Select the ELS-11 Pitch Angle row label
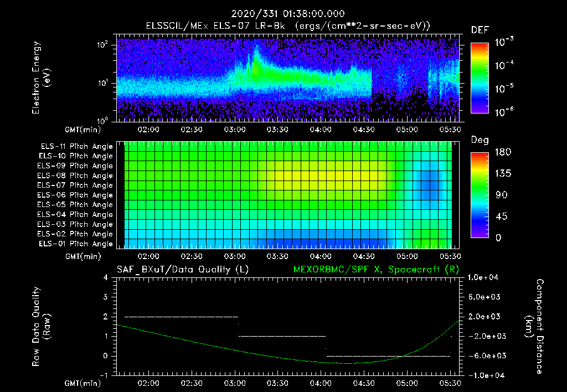The height and width of the screenshot is (392, 567). point(76,147)
